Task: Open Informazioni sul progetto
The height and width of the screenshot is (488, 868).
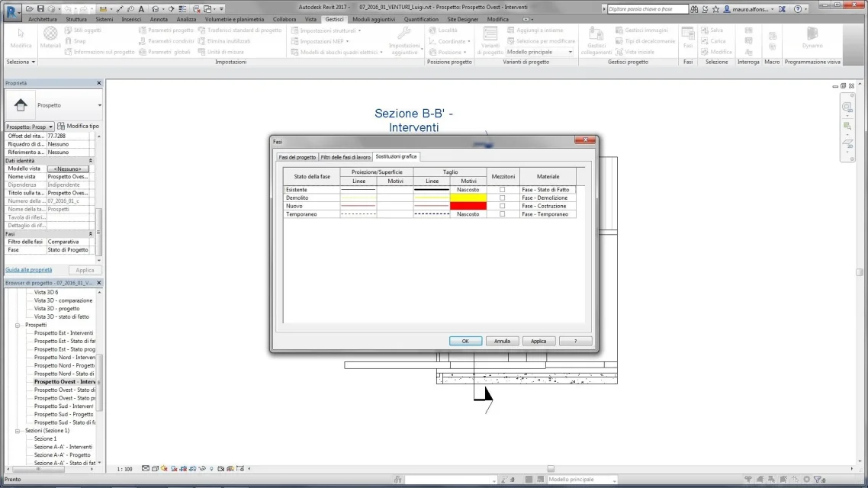Action: point(100,52)
